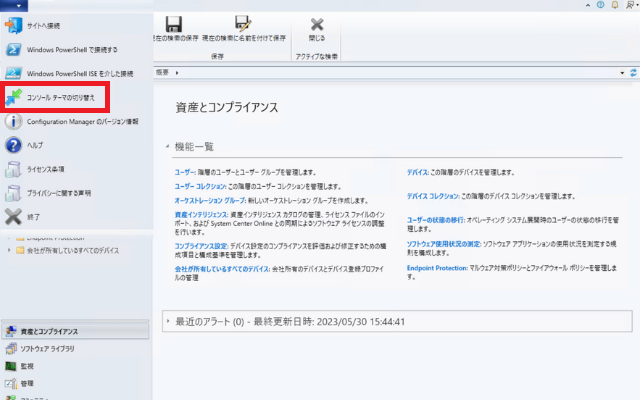The image size is (640, 400).
Task: Click 終了 to exit the console
Action: tap(34, 216)
